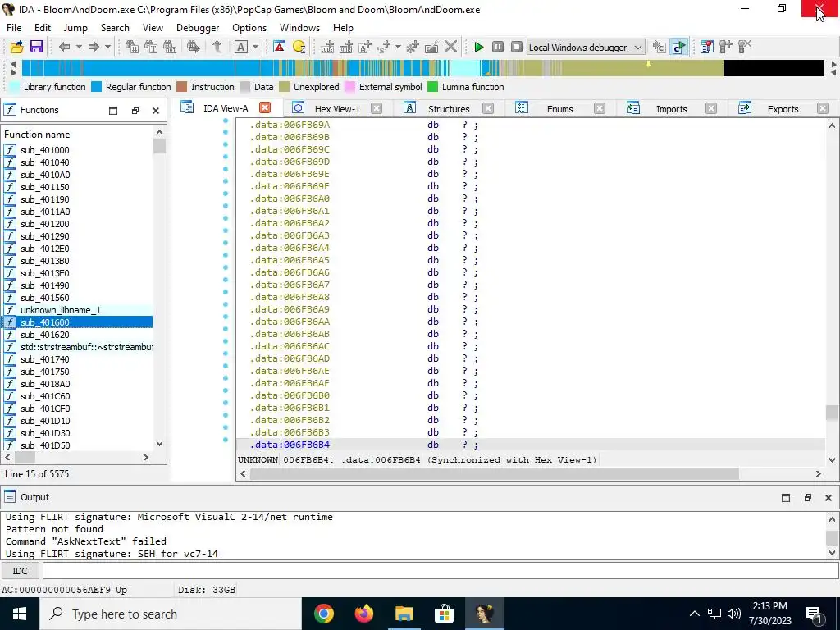The image size is (840, 630).
Task: Close the Functions panel
Action: (156, 111)
